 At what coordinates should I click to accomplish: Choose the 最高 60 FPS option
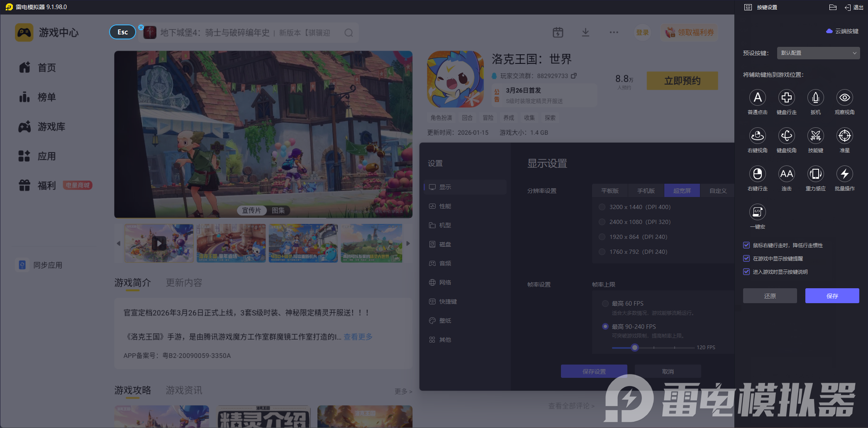(x=605, y=304)
